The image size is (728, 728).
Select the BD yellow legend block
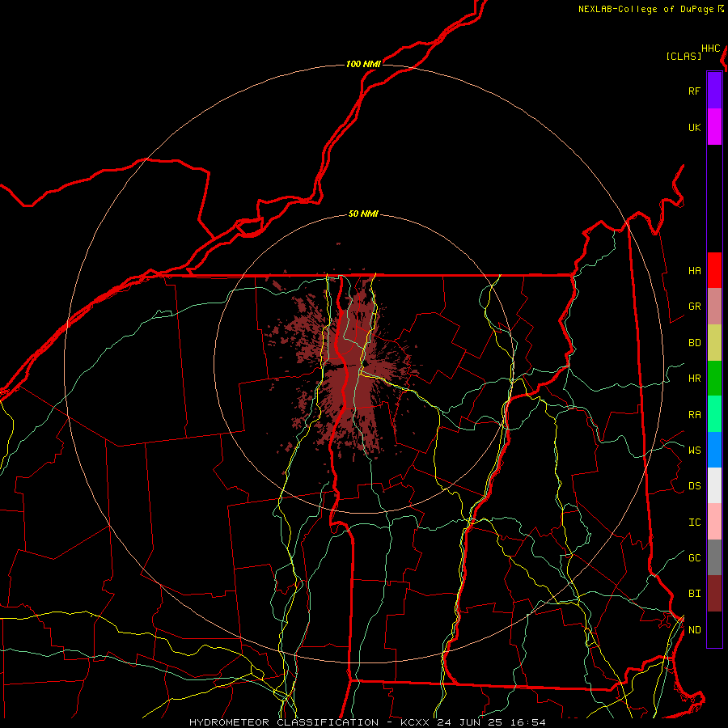pos(714,343)
